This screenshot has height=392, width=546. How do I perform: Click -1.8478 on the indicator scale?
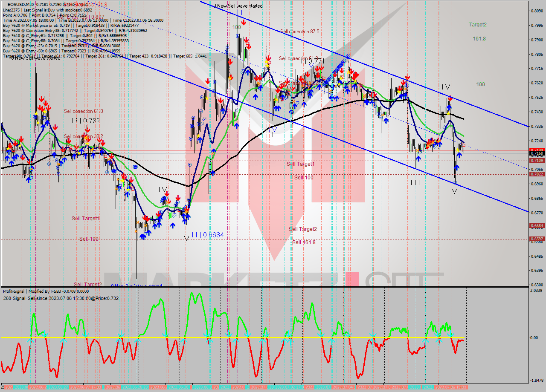click(x=537, y=380)
